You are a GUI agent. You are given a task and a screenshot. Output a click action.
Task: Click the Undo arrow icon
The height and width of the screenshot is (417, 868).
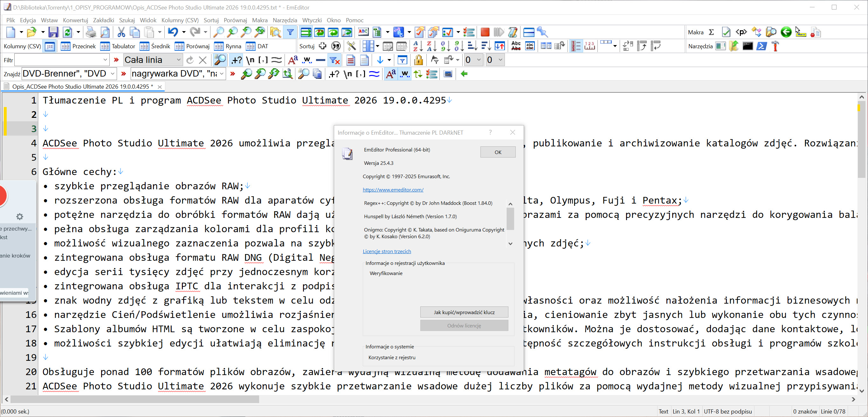click(173, 32)
